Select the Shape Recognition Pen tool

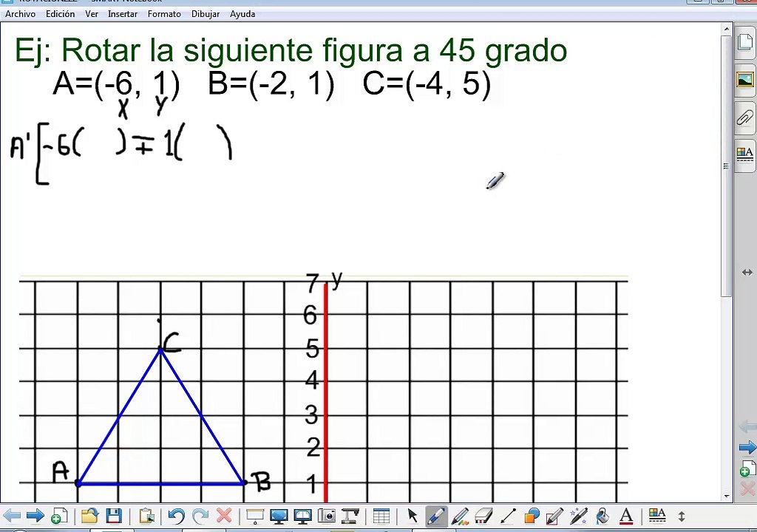pyautogui.click(x=554, y=516)
